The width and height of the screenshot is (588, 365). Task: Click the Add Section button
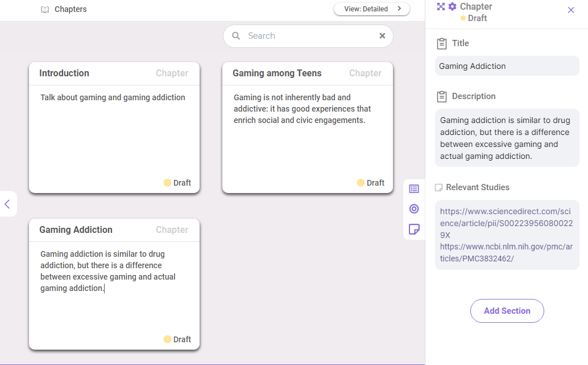pyautogui.click(x=507, y=311)
